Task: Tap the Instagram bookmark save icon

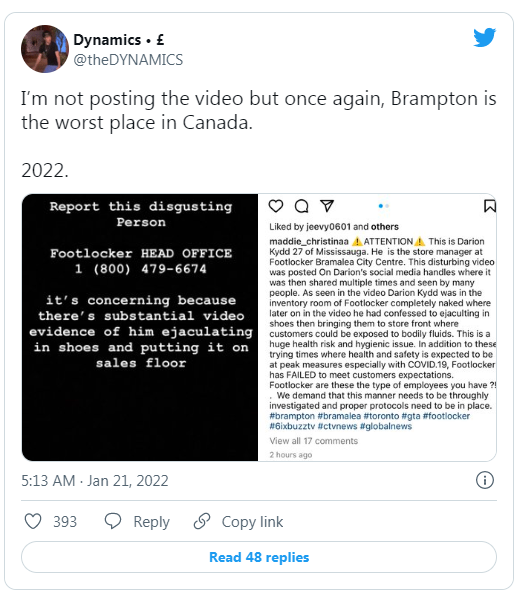Action: tap(490, 206)
